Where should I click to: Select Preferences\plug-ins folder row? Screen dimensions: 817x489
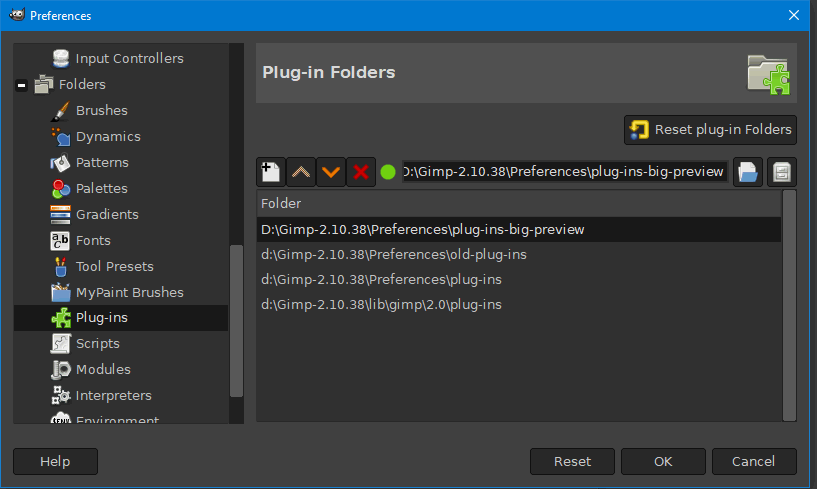pos(518,279)
